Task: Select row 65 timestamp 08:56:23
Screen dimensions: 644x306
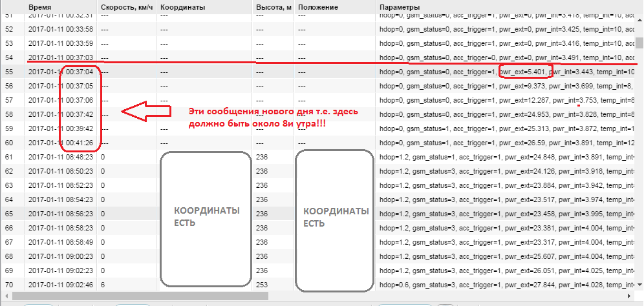Action: [x=63, y=214]
